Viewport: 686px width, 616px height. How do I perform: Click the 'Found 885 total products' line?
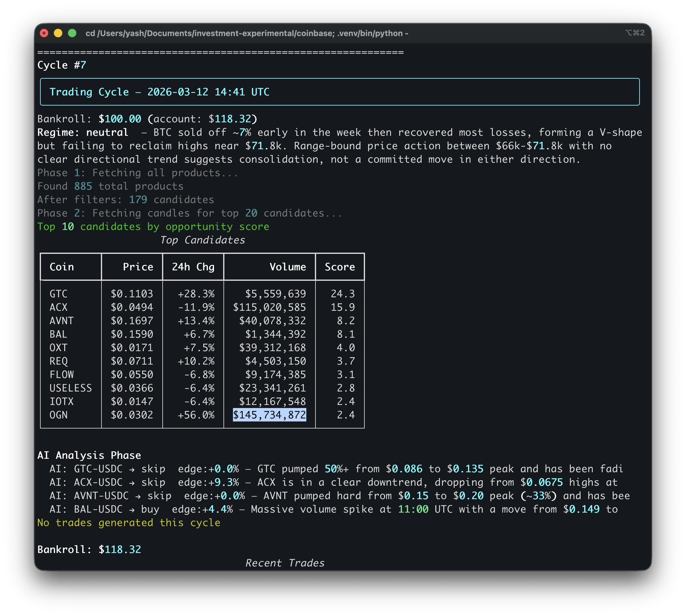[110, 186]
